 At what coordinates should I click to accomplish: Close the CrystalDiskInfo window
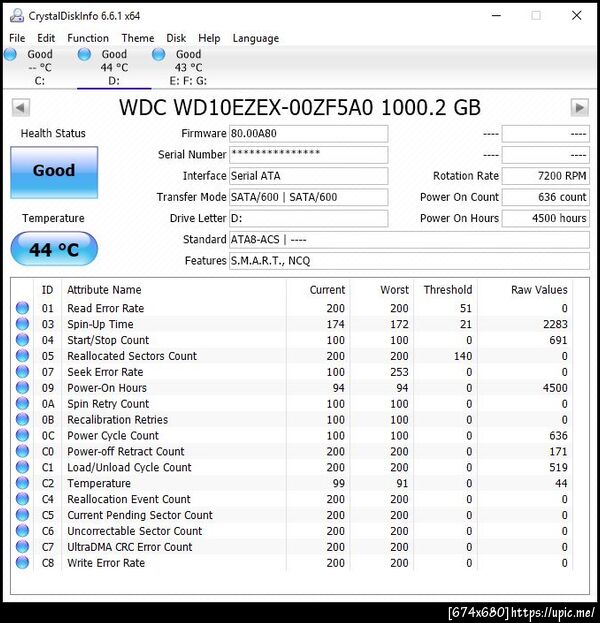tap(577, 15)
